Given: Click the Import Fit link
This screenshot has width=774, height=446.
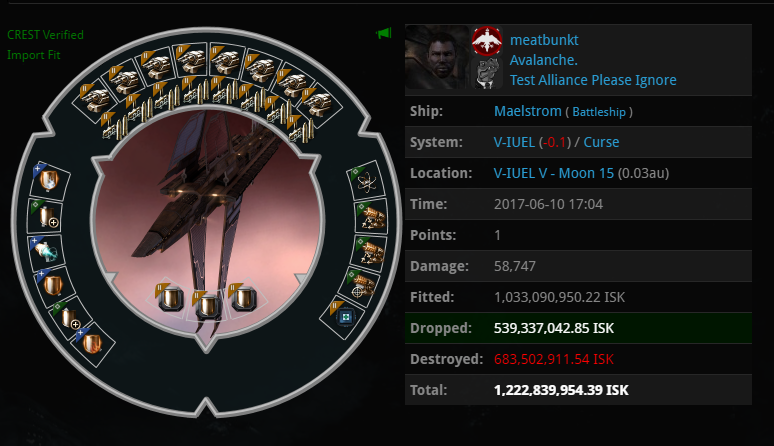Looking at the screenshot, I should tap(34, 55).
